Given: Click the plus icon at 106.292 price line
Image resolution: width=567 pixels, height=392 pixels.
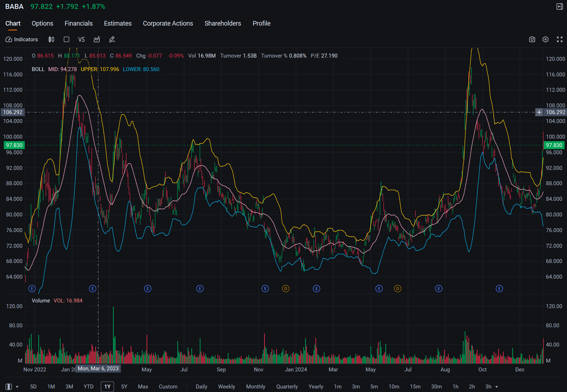Looking at the screenshot, I should click(x=539, y=112).
